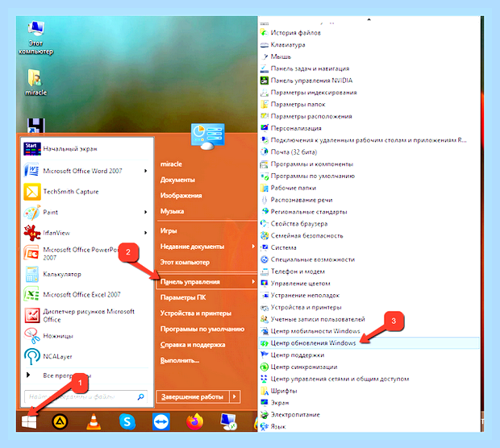
Task: Open Центр обновления Windows
Action: click(369, 343)
